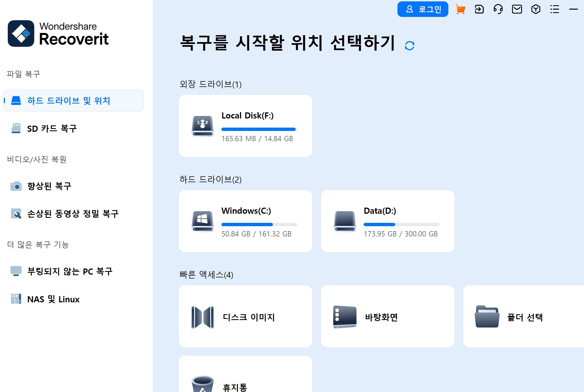
Task: Open the mail feedback icon
Action: 517,9
